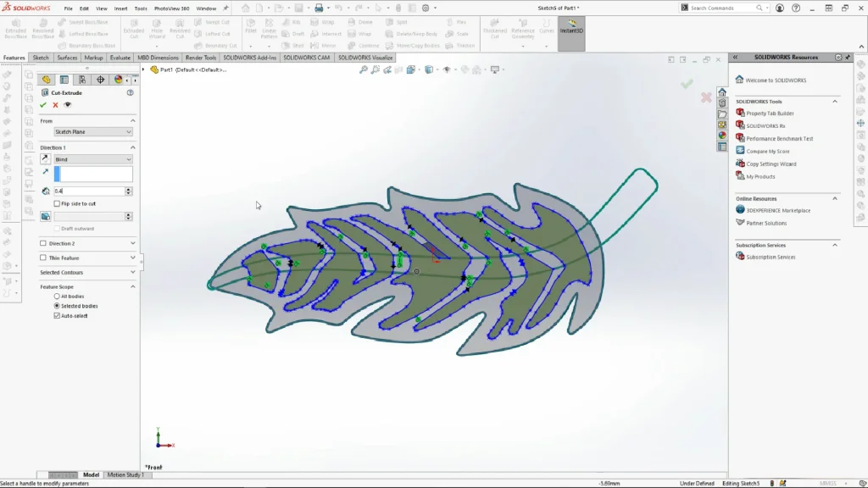Click the 3DEXPERIENCE Marketplace link
This screenshot has height=488, width=868.
tap(777, 210)
